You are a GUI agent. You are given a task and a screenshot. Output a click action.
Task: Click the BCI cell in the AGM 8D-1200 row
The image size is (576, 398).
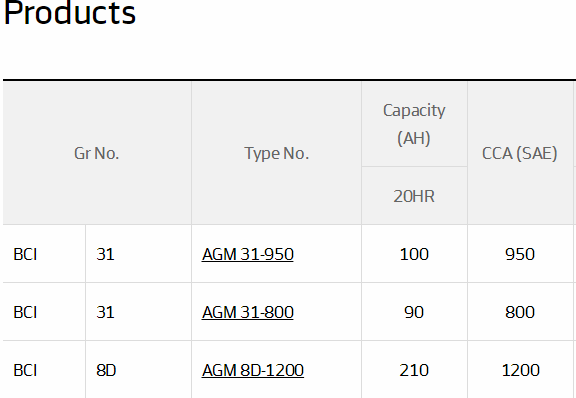click(x=44, y=370)
